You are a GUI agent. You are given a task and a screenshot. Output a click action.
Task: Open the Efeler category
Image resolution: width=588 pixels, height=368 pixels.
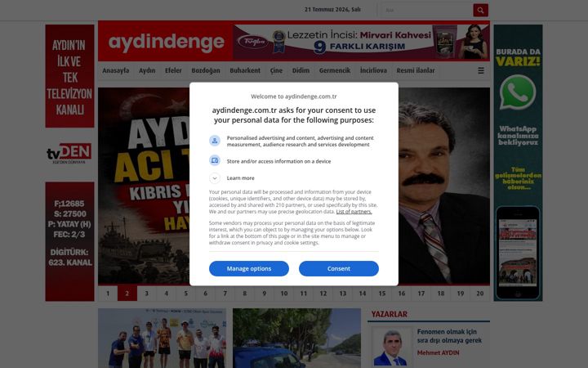click(x=173, y=70)
